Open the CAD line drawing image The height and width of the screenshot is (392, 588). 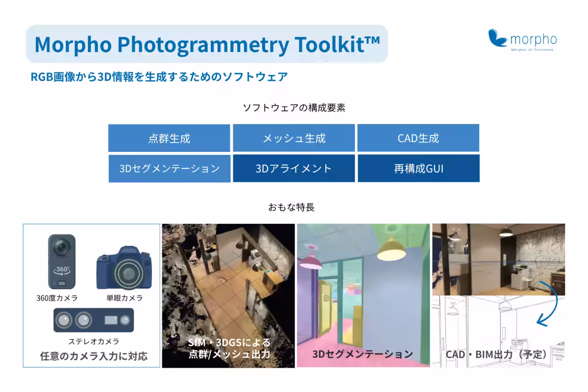coord(498,332)
